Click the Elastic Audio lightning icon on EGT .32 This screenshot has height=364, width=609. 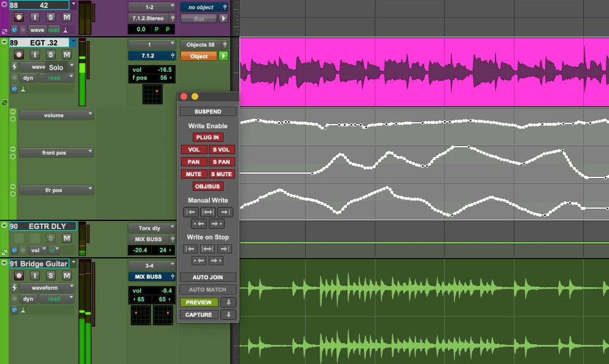14,67
